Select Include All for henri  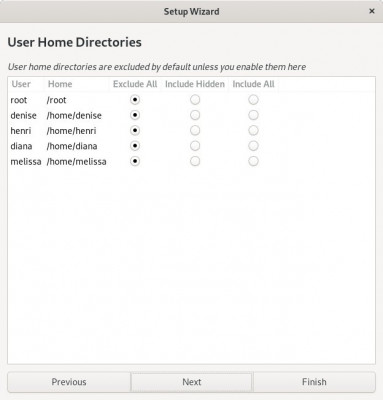[x=253, y=131]
